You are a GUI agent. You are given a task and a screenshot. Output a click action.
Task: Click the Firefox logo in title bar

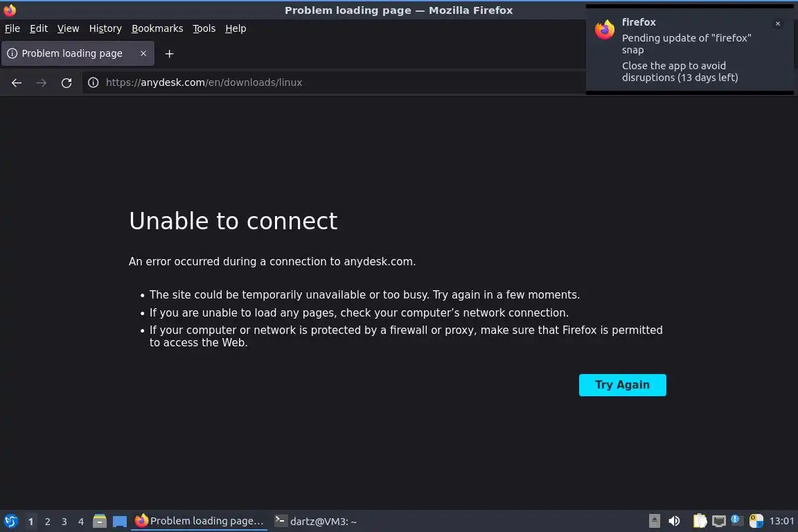(10, 10)
